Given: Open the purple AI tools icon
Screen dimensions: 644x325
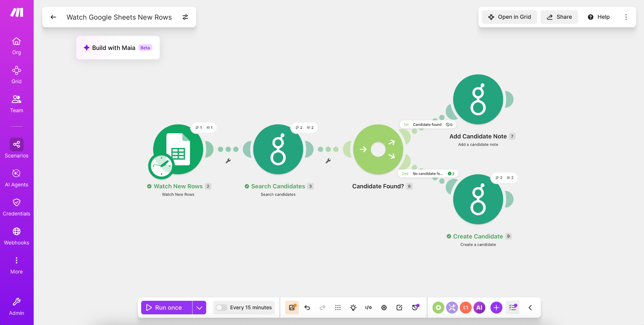Looking at the screenshot, I should [479, 307].
